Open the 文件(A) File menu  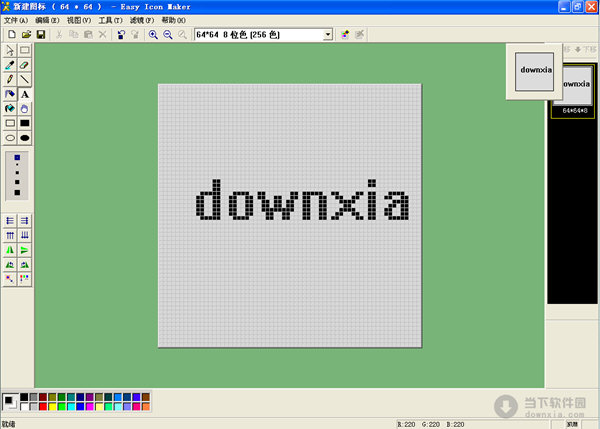16,20
